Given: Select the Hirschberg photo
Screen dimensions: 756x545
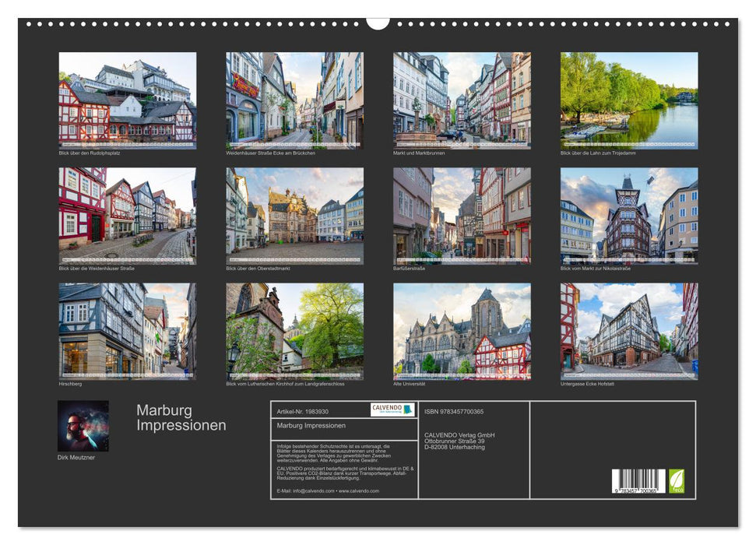Looking at the screenshot, I should pyautogui.click(x=128, y=331).
